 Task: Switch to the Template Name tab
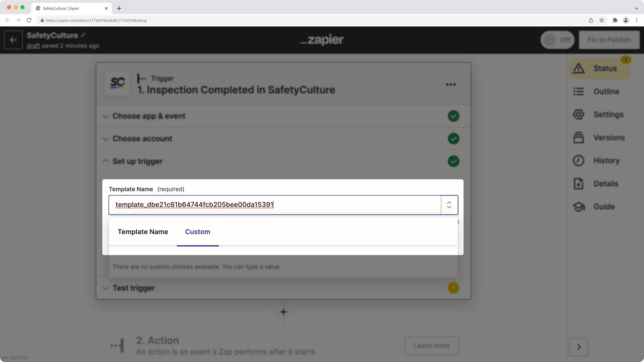[143, 232]
